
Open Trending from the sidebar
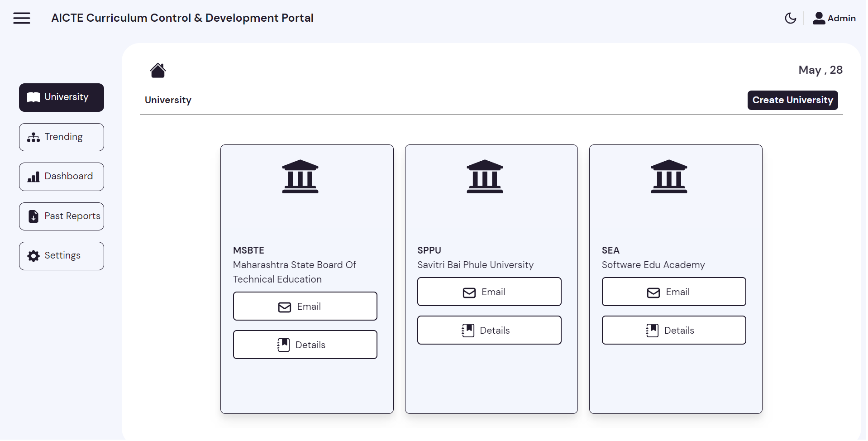[x=62, y=137]
